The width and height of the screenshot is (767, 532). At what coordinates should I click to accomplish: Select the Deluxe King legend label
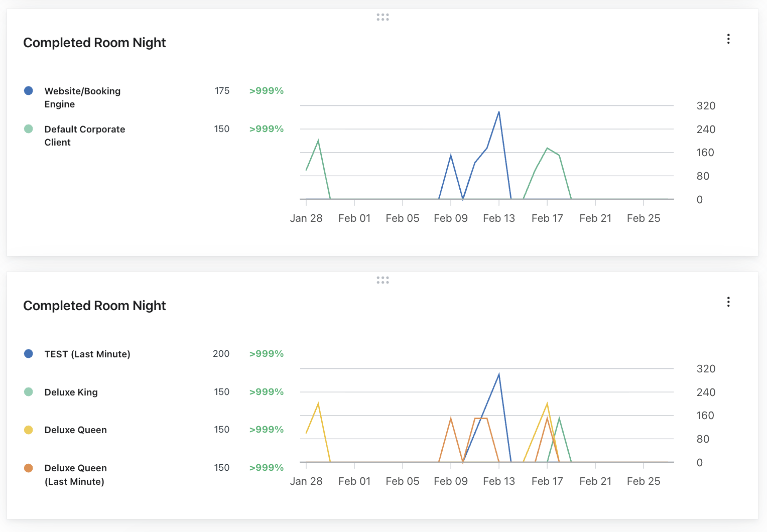(x=71, y=392)
